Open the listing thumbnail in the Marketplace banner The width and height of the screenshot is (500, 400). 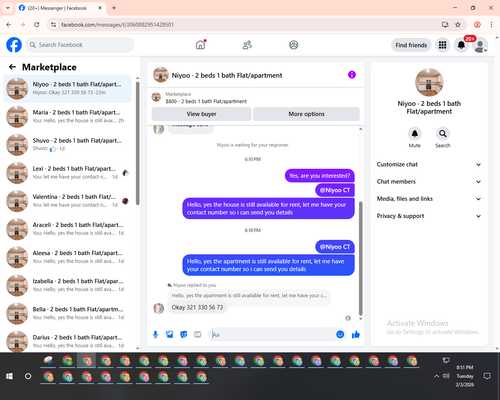(156, 97)
